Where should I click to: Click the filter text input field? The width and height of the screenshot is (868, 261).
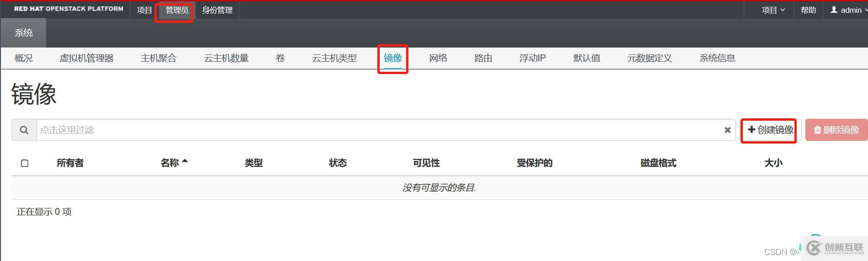375,130
